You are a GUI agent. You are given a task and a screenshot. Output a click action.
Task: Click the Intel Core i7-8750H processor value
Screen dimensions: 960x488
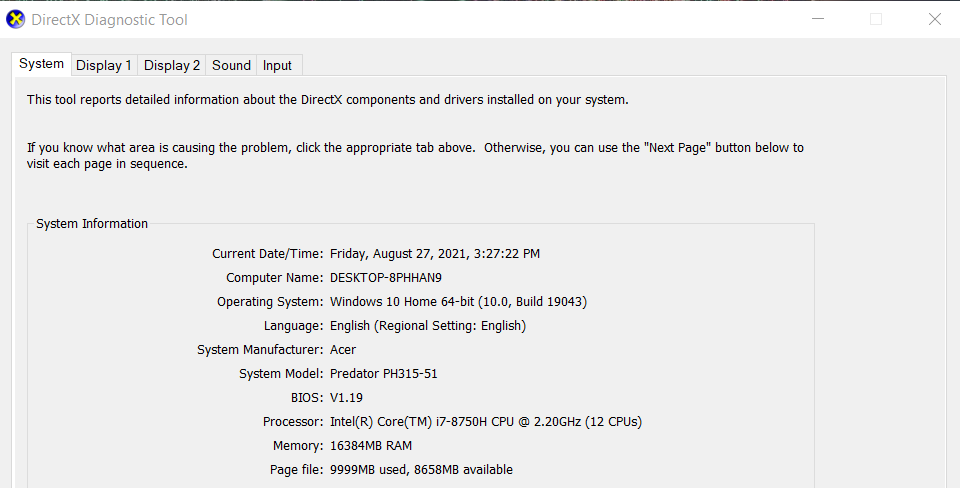pos(486,421)
